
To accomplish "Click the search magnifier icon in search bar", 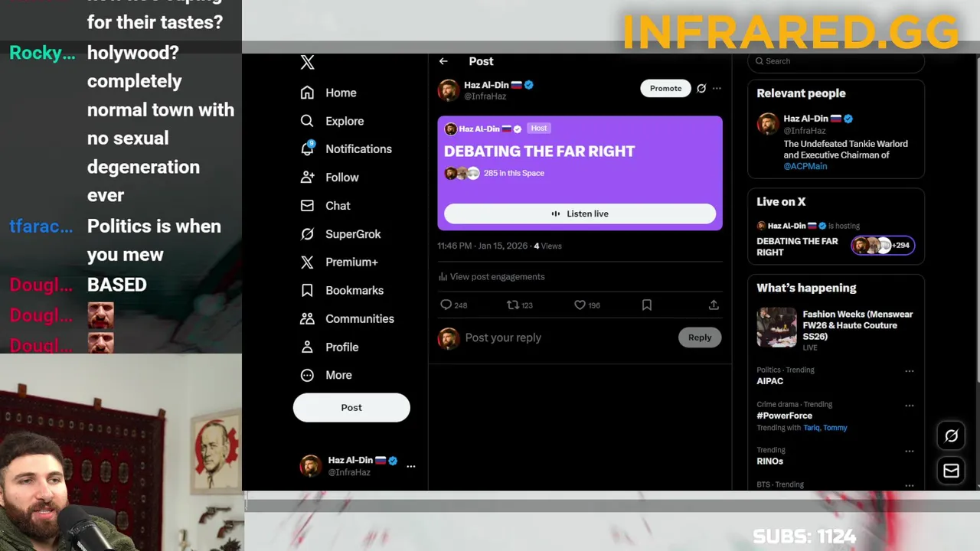I will click(759, 61).
